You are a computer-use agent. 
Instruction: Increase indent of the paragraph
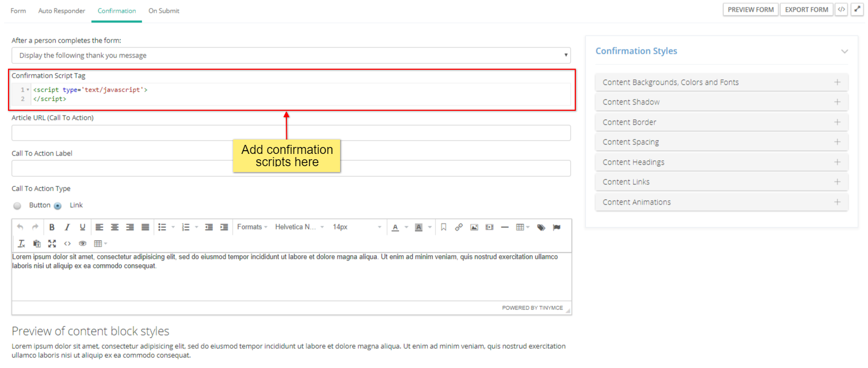pos(224,227)
